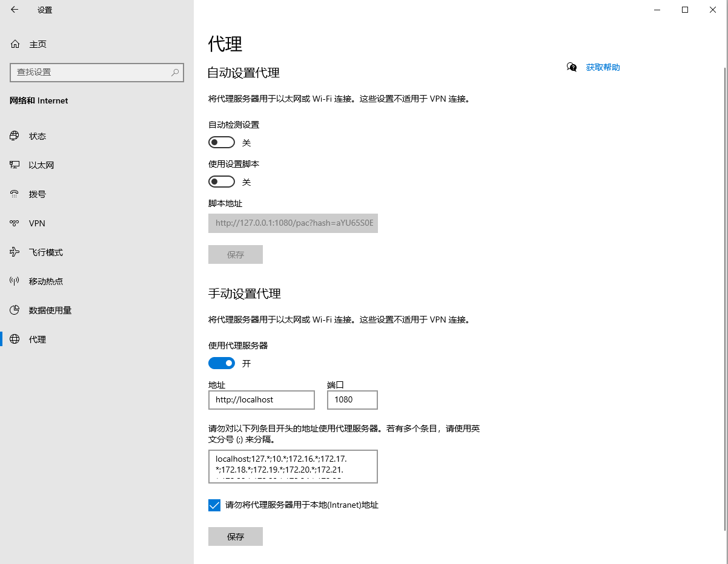728x564 pixels.
Task: Save the manual proxy settings
Action: click(x=235, y=536)
